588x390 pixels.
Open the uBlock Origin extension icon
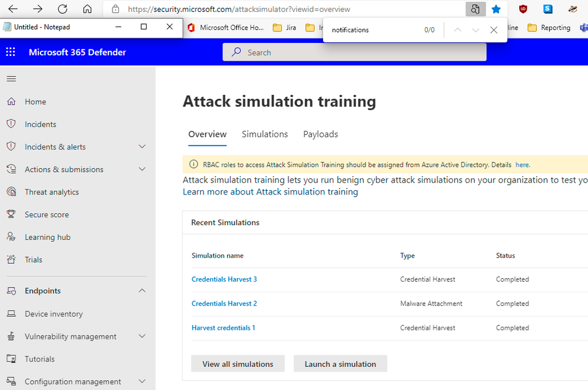point(523,9)
